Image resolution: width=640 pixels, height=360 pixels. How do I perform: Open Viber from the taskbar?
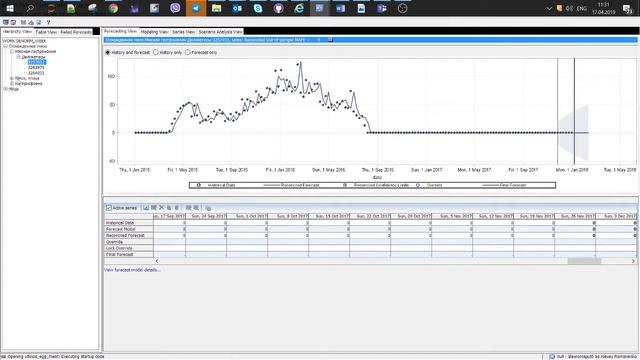[x=175, y=8]
